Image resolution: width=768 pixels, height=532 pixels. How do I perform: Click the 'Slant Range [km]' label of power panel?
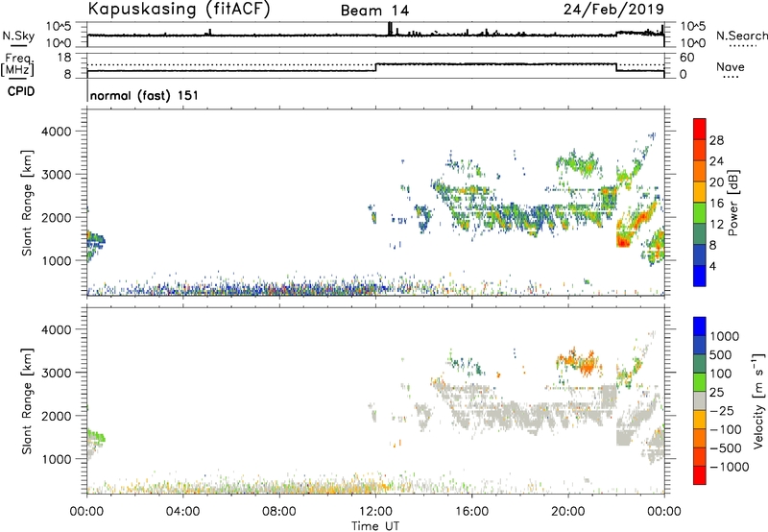(27, 203)
